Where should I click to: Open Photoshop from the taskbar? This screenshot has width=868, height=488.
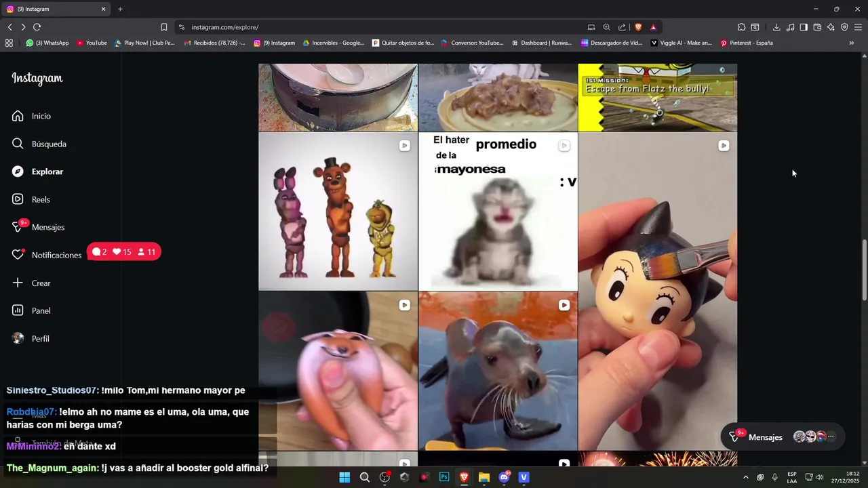(x=444, y=477)
